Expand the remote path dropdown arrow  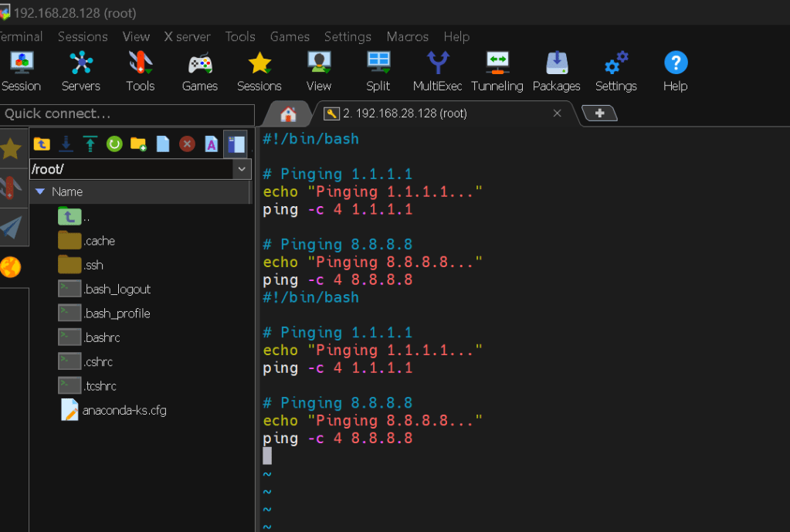pyautogui.click(x=242, y=169)
